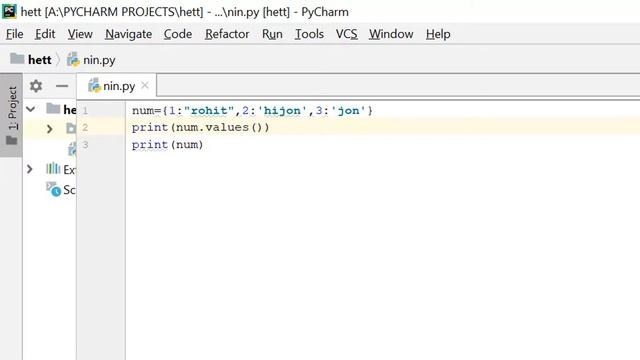Open the Navigate menu

[x=129, y=34]
